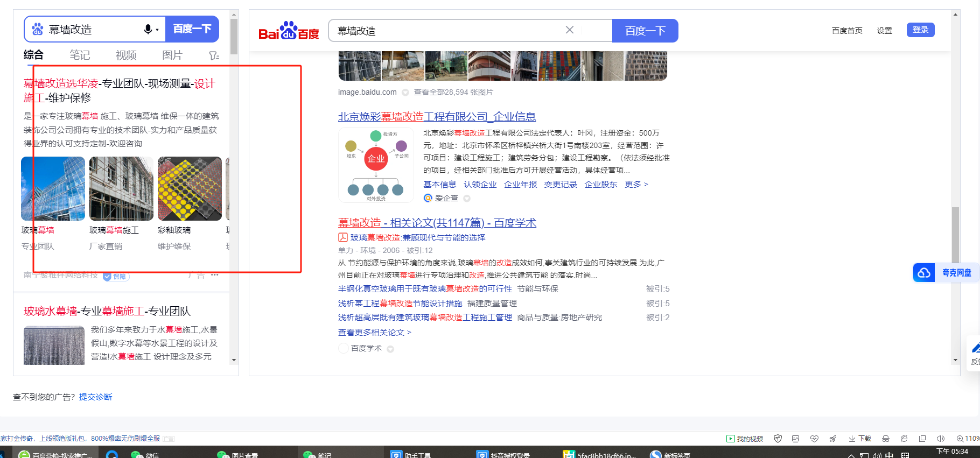The image size is (980, 458).
Task: Mute the browser sound via speaker icon
Action: tap(941, 439)
